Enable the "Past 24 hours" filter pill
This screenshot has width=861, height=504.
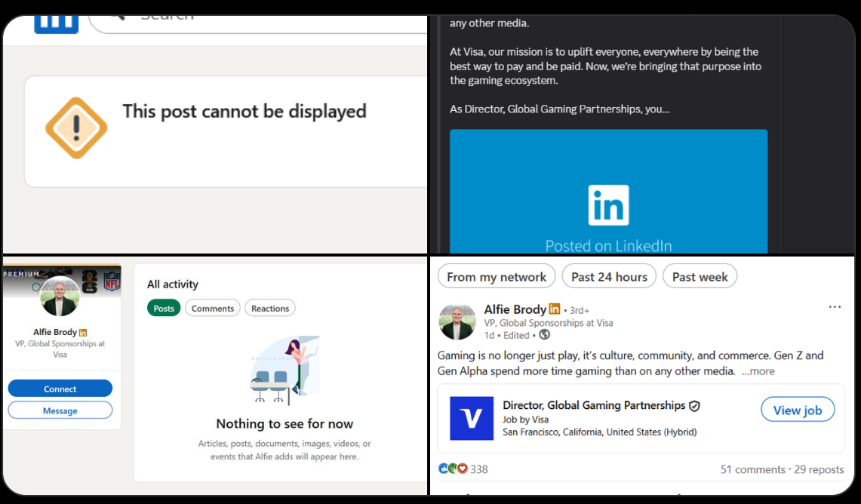(609, 277)
